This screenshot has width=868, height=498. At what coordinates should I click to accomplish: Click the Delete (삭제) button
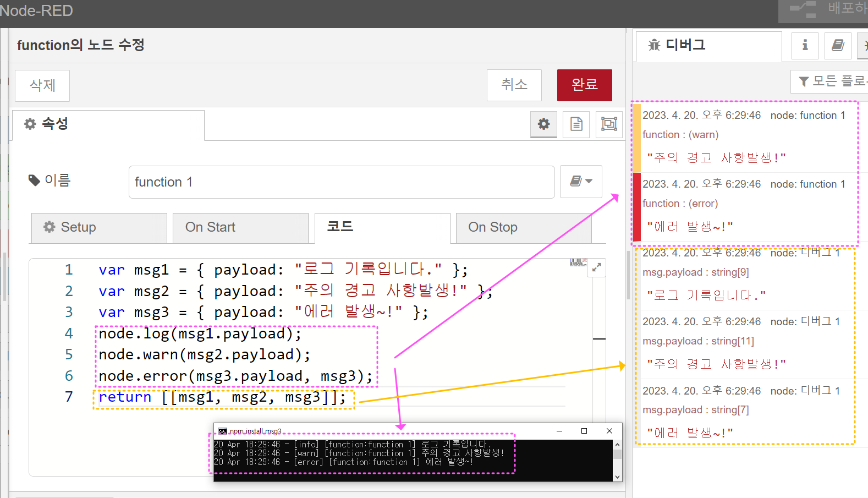click(x=42, y=85)
